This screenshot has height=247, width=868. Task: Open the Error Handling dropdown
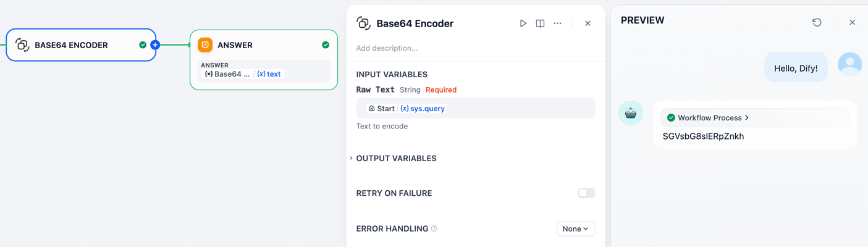tap(575, 228)
